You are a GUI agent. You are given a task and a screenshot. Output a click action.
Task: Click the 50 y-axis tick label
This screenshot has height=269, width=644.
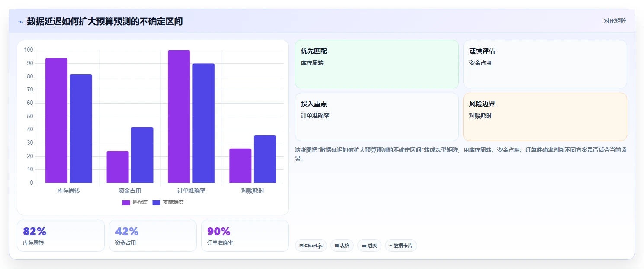pyautogui.click(x=30, y=117)
